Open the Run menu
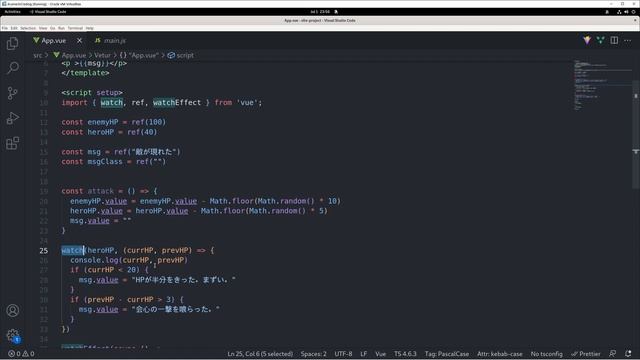Image resolution: width=640 pixels, height=360 pixels. pos(61,28)
